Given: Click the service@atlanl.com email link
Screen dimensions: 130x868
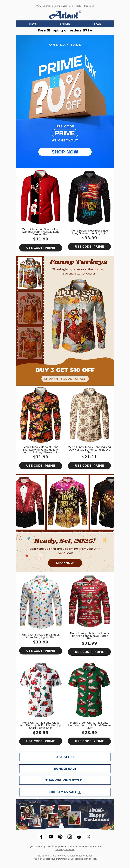Looking at the screenshot, I should 65,850.
